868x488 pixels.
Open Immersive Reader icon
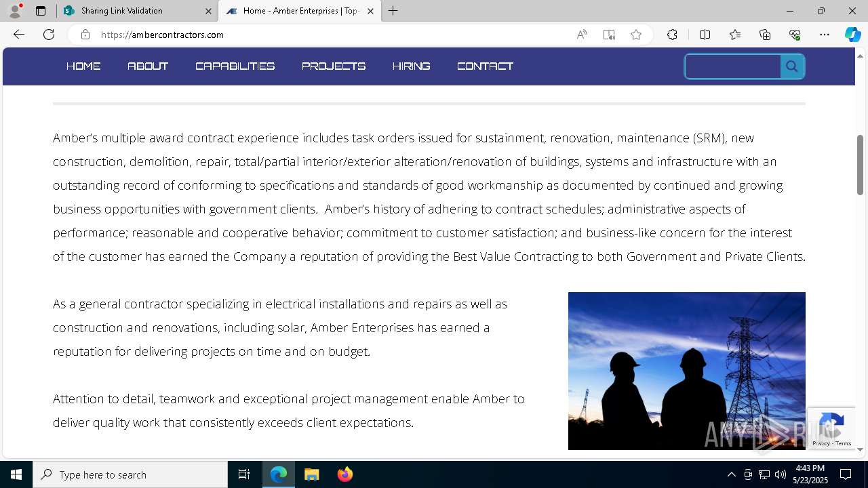click(609, 35)
